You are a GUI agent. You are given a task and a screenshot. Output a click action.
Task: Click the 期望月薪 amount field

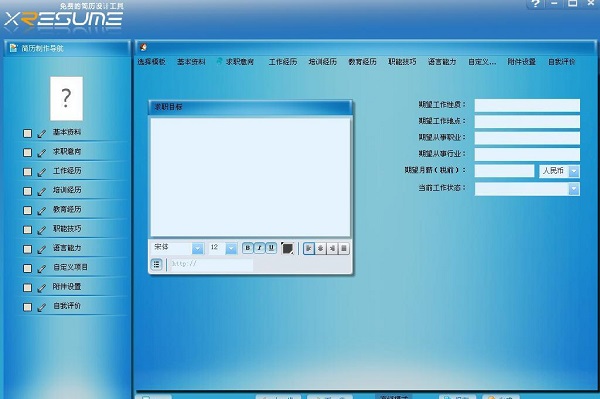(504, 171)
